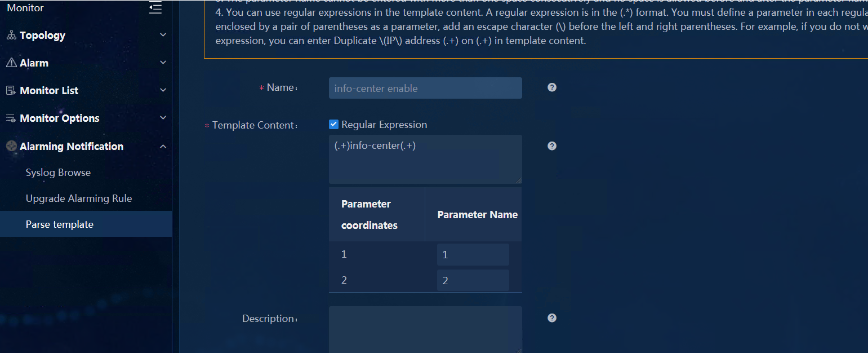
Task: Open help tooltip next to Name field
Action: click(552, 87)
